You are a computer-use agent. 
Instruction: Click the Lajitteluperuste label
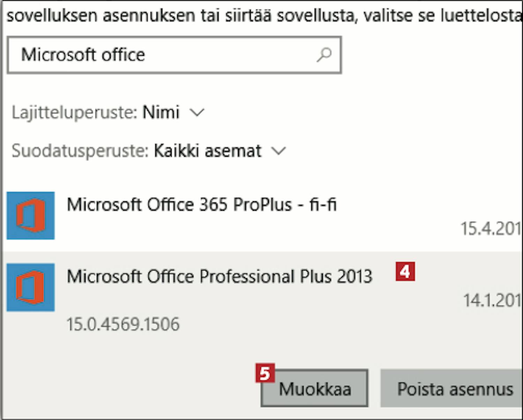point(74,113)
